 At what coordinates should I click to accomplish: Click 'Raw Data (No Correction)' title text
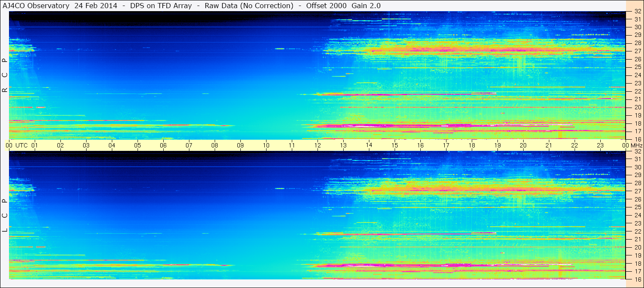(249, 6)
